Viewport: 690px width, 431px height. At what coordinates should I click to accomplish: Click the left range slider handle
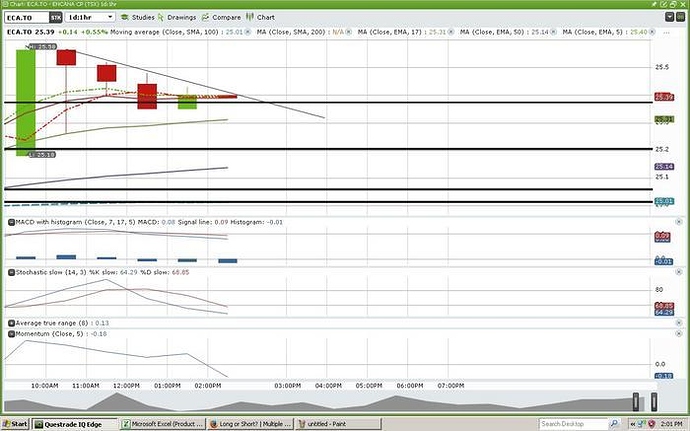pos(636,402)
